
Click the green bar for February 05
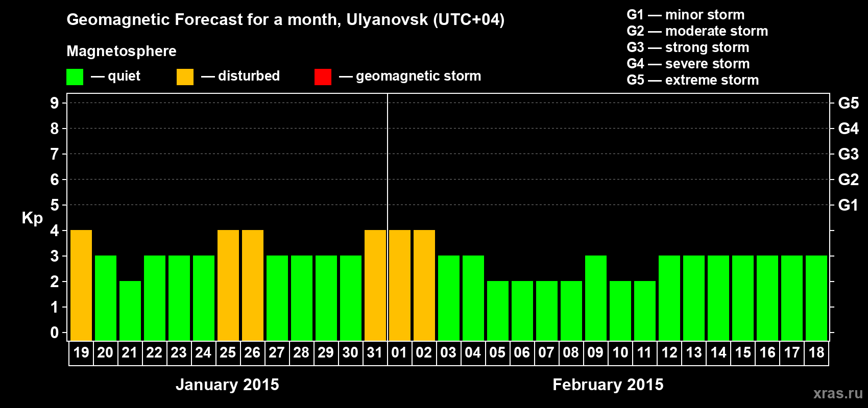[x=498, y=311]
